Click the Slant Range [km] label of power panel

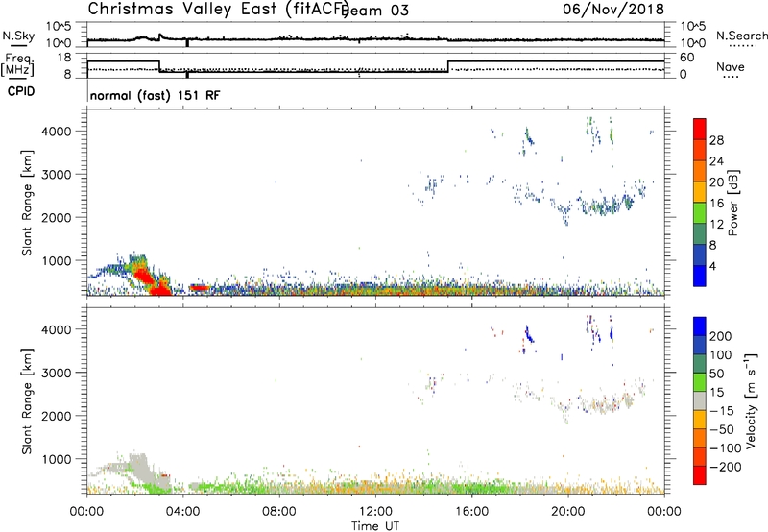click(27, 203)
